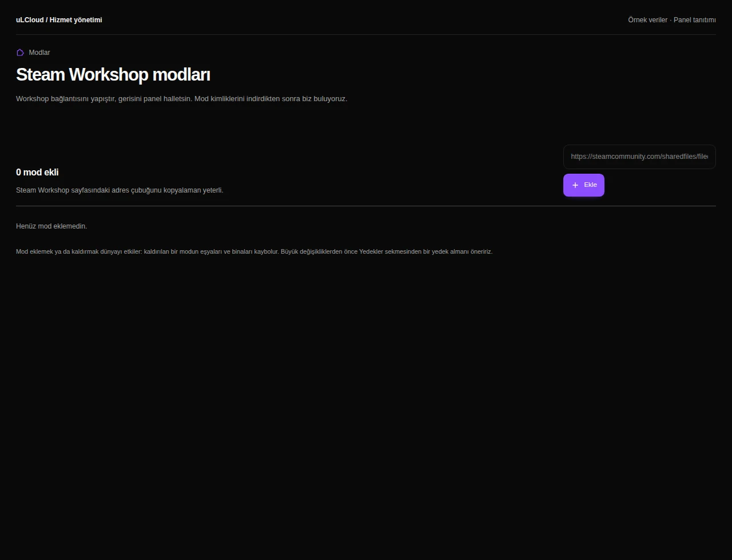The height and width of the screenshot is (560, 732).
Task: Click the description starting "Workshop bağlantısını yapıştır"
Action: click(x=182, y=99)
